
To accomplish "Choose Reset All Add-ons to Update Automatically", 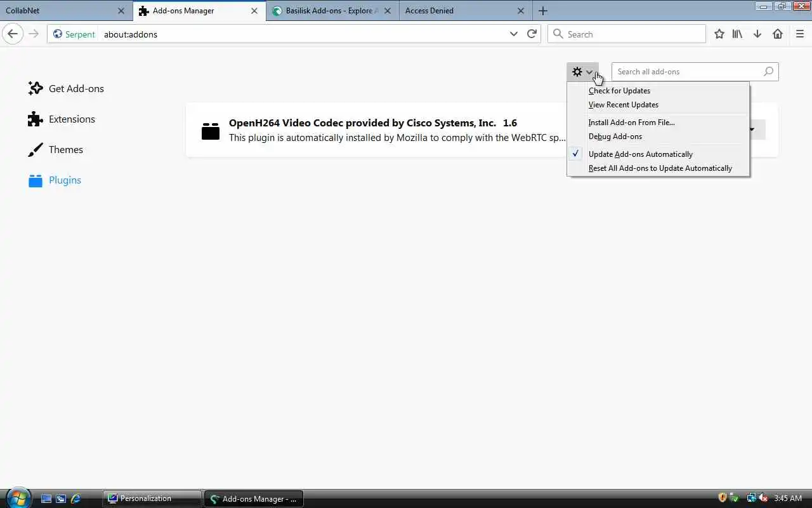I will (x=658, y=168).
